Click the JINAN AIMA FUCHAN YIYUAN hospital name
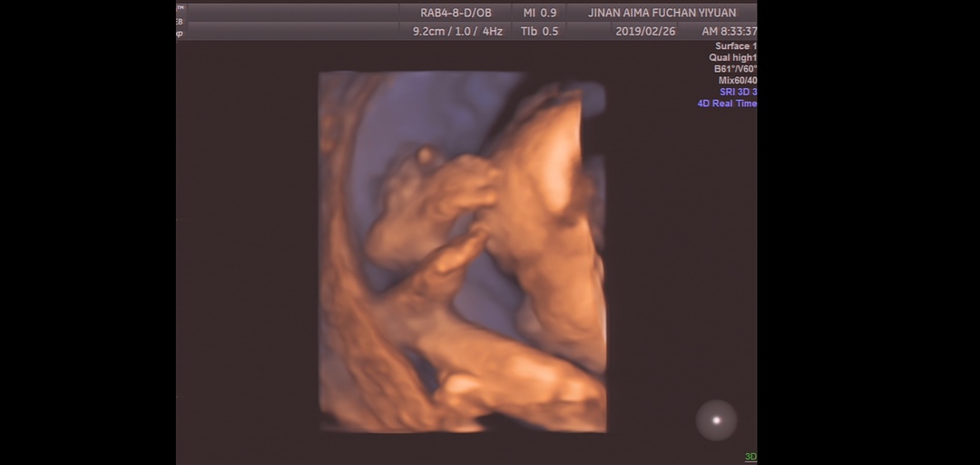Viewport: 980px width, 465px height. 661,13
